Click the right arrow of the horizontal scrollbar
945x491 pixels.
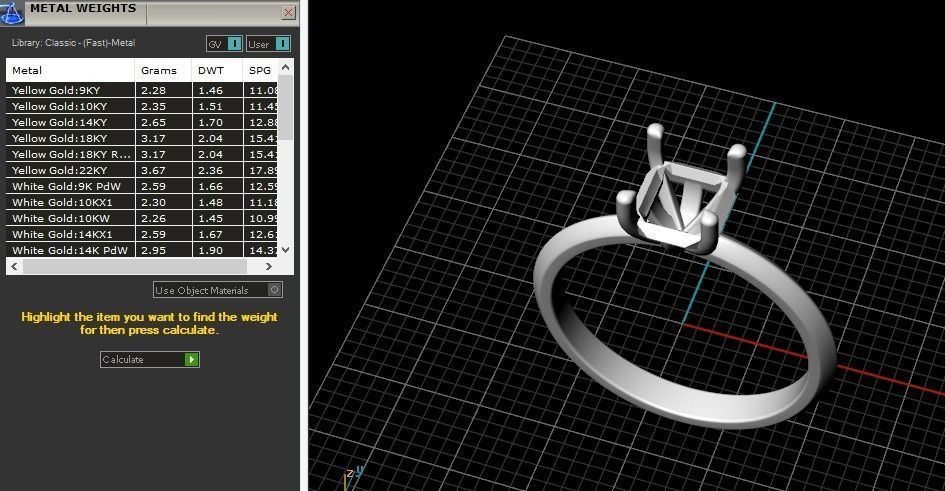pos(269,266)
